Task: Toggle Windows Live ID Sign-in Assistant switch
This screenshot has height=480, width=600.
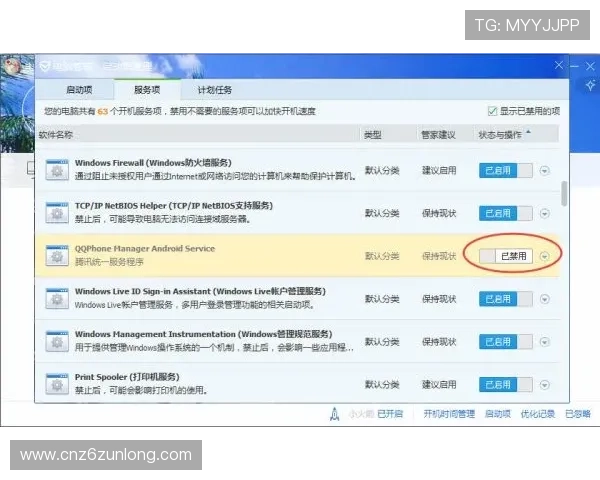Action: tap(505, 299)
